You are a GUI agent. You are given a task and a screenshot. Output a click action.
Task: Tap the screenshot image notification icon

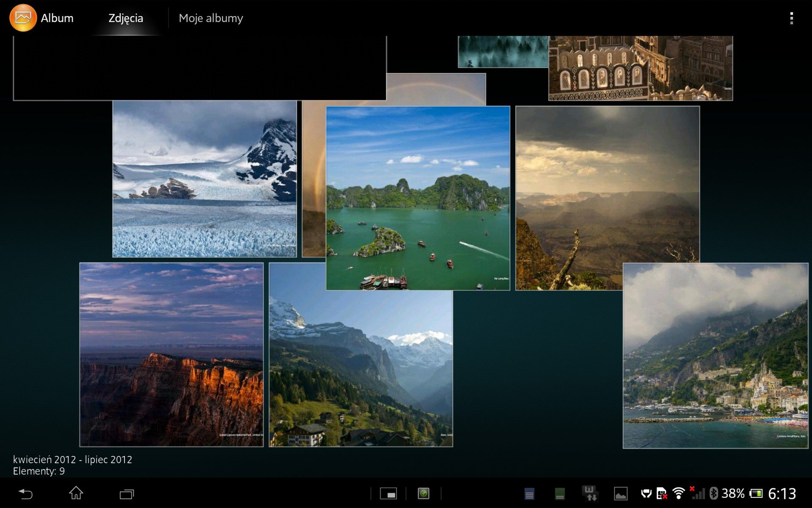tap(620, 494)
